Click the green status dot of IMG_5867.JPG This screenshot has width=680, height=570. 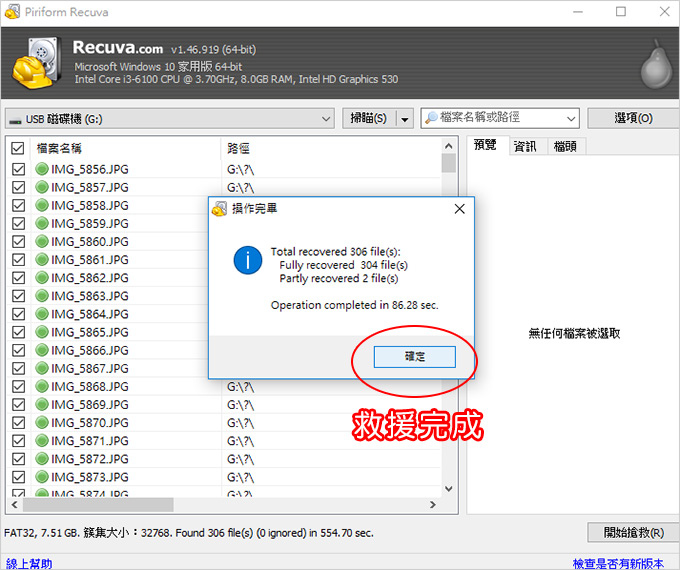pos(42,368)
